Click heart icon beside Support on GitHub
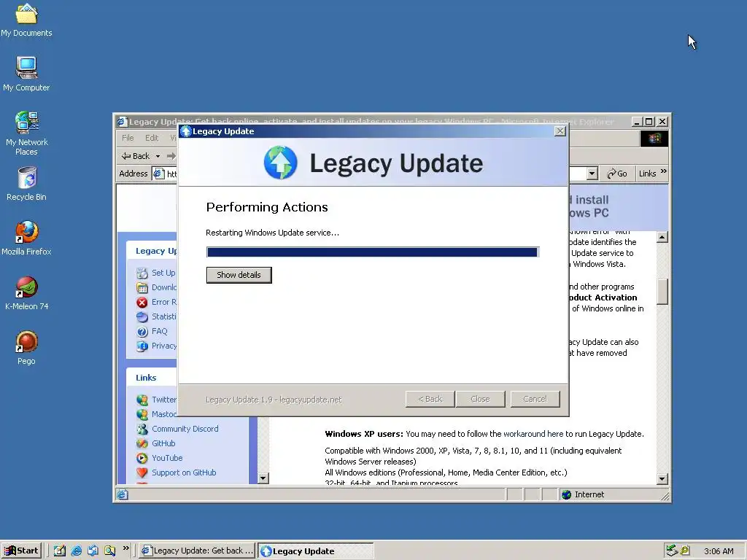747x560 pixels. point(142,472)
